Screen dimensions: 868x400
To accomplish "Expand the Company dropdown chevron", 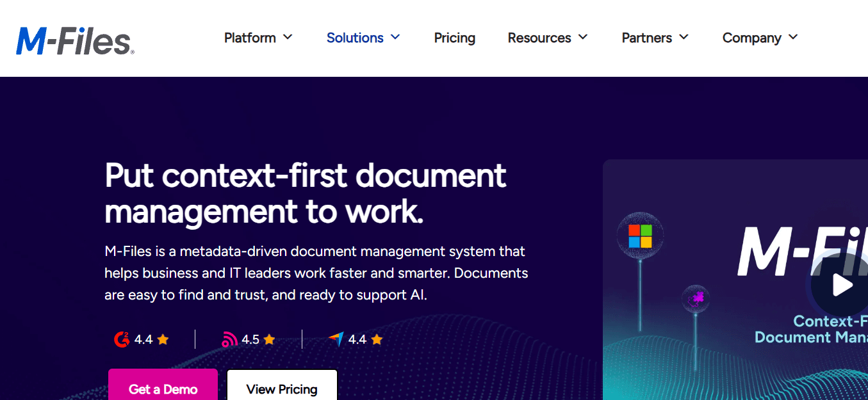I will pos(793,37).
